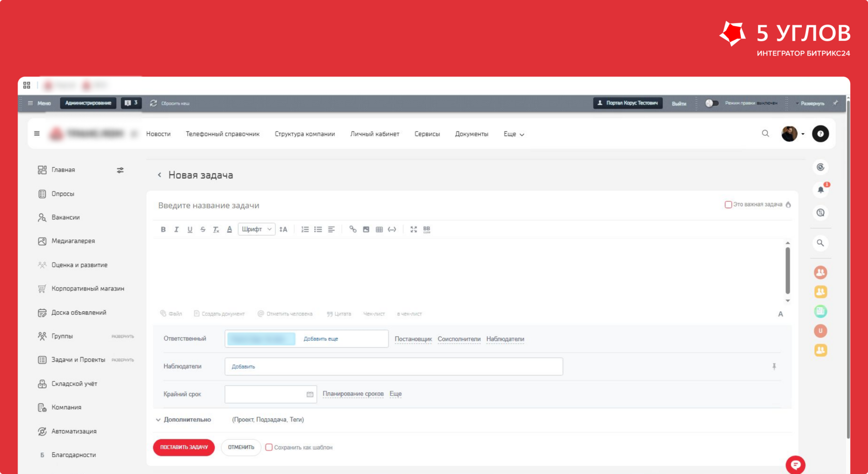
Task: Expand Группы in sidebar via Развернуть
Action: [x=122, y=337]
